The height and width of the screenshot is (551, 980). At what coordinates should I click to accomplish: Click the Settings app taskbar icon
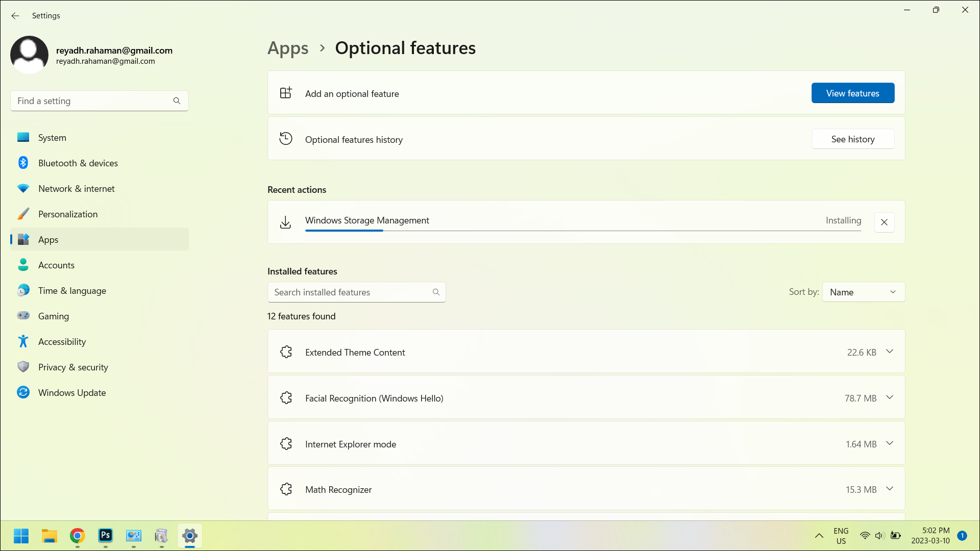(189, 536)
